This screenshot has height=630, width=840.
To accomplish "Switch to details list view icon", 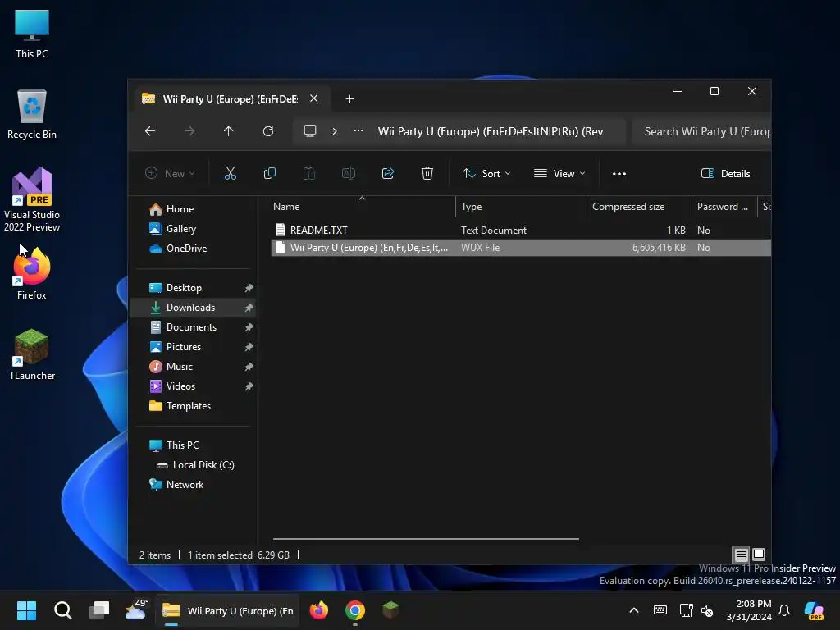I will [741, 555].
